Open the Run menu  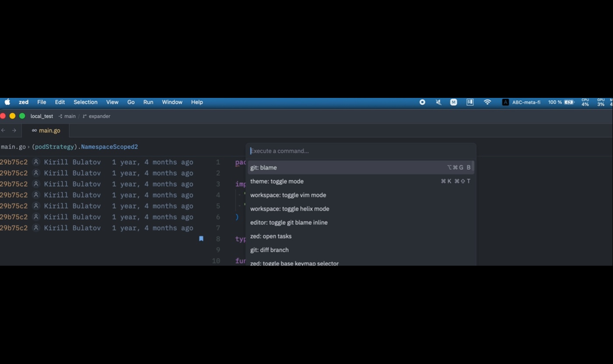tap(148, 102)
